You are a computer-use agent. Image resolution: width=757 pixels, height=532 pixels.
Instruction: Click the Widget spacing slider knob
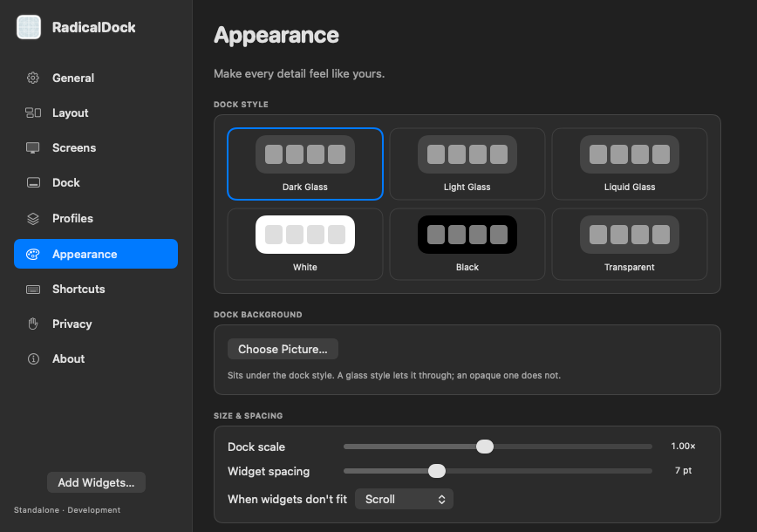click(x=437, y=471)
